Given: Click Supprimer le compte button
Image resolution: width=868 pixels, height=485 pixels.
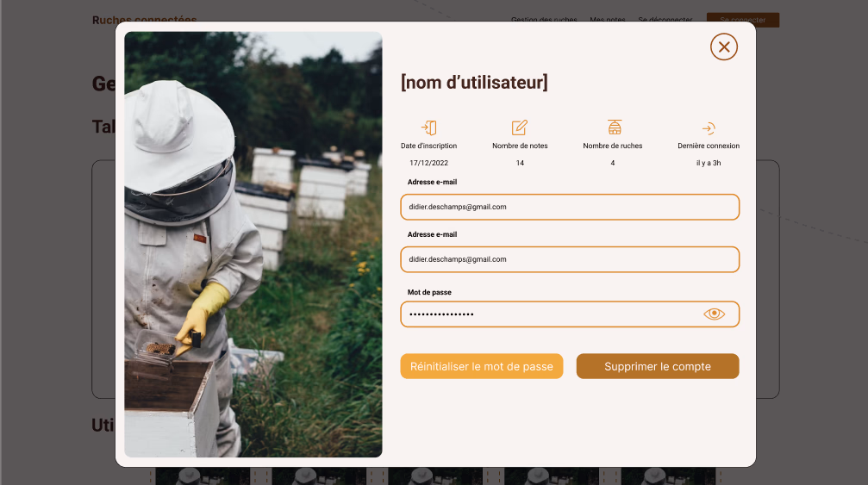Looking at the screenshot, I should [658, 366].
